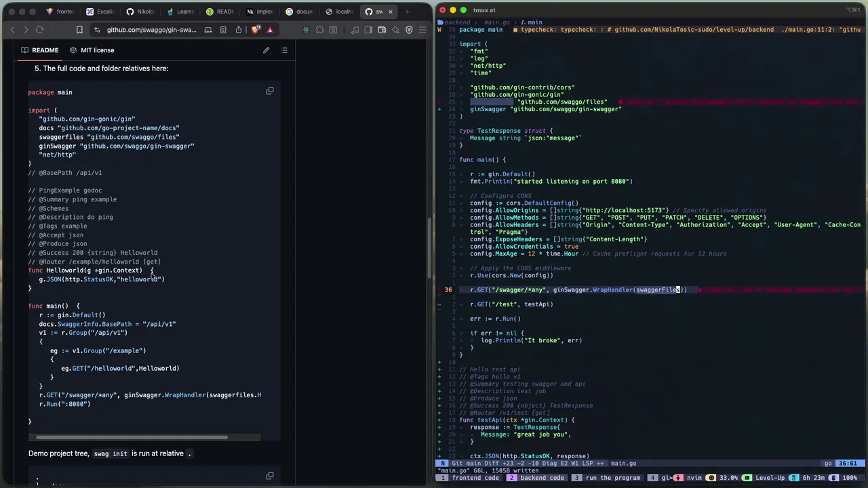Click 'The full code and folder relatives here' text
The width and height of the screenshot is (868, 488).
pos(105,68)
